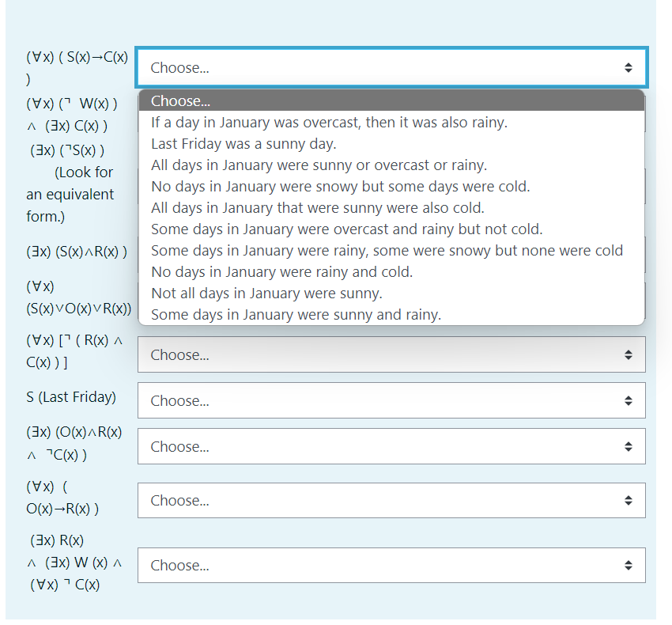
Task: Click the spinner arrows on the highlighted top dropdown
Action: point(630,68)
